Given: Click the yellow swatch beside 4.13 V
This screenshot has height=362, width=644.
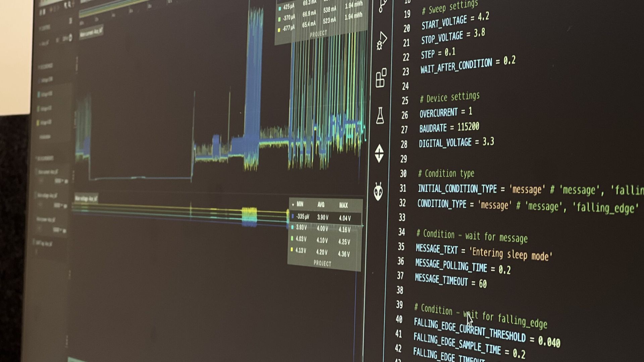Looking at the screenshot, I should coord(292,250).
